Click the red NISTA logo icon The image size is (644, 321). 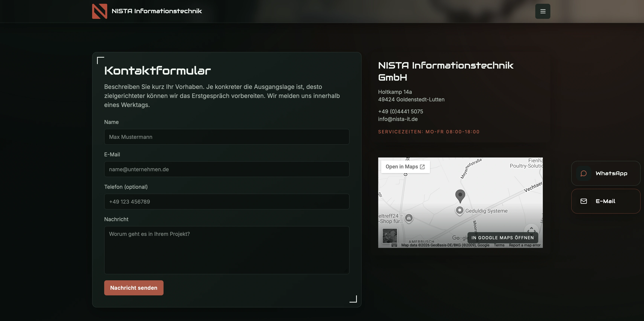[x=99, y=11]
